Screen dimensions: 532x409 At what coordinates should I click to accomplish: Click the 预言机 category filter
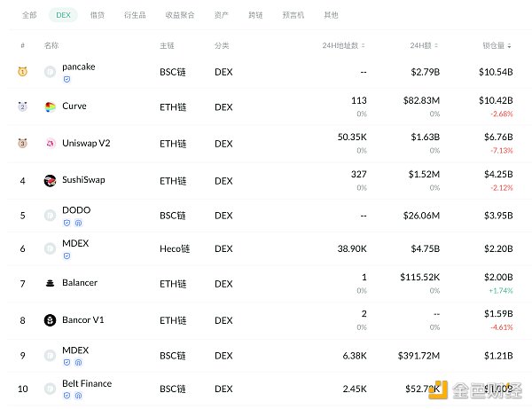[x=295, y=15]
